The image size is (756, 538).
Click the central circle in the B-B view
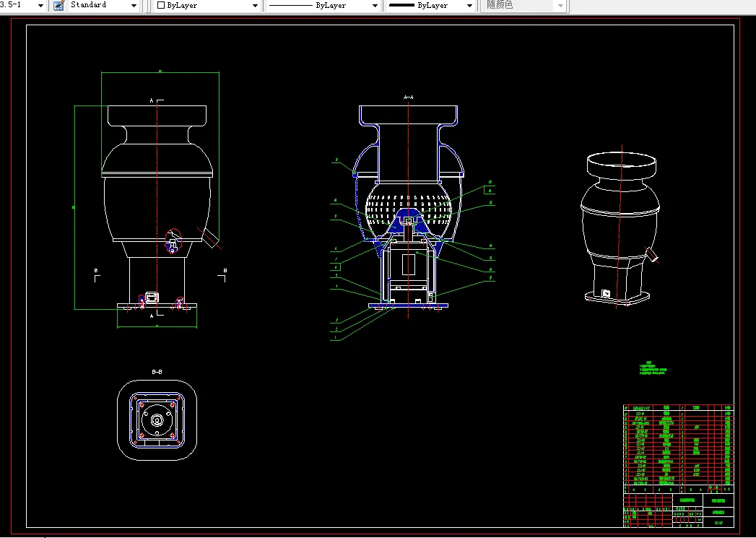[x=157, y=419]
